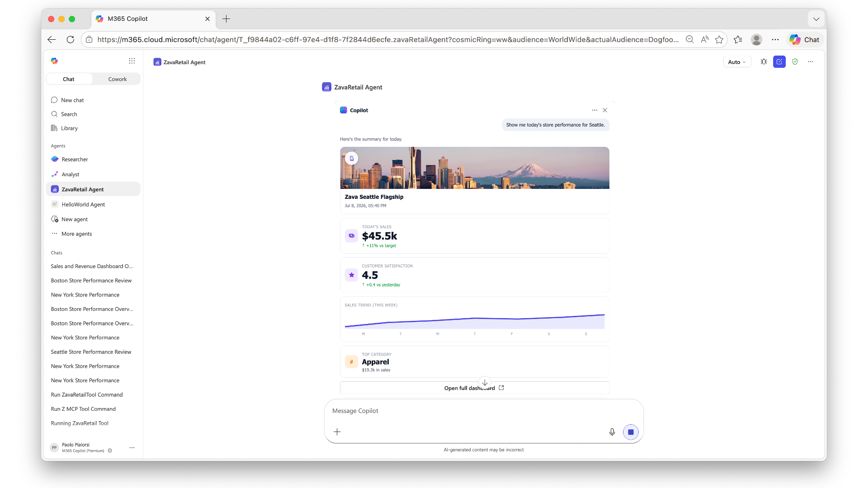Click the sales trend chart
This screenshot has height=488, width=868.
(x=475, y=321)
